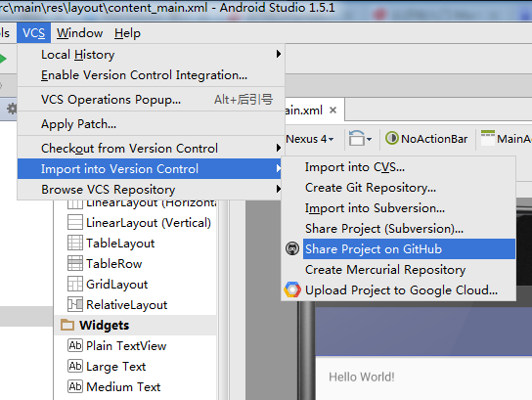Viewport: 532px width, 400px height.
Task: Click the green Run button
Action: coord(3,59)
